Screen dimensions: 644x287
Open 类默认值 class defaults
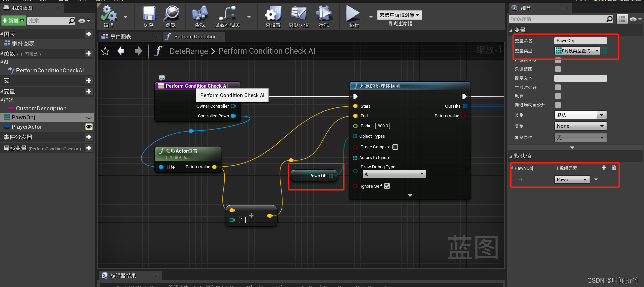pos(298,16)
